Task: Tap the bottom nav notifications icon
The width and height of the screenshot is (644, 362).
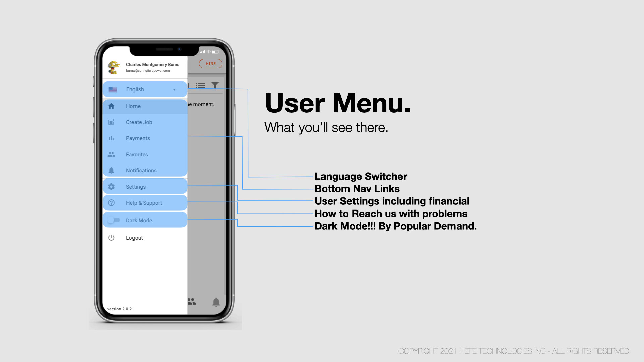Action: coord(216,301)
